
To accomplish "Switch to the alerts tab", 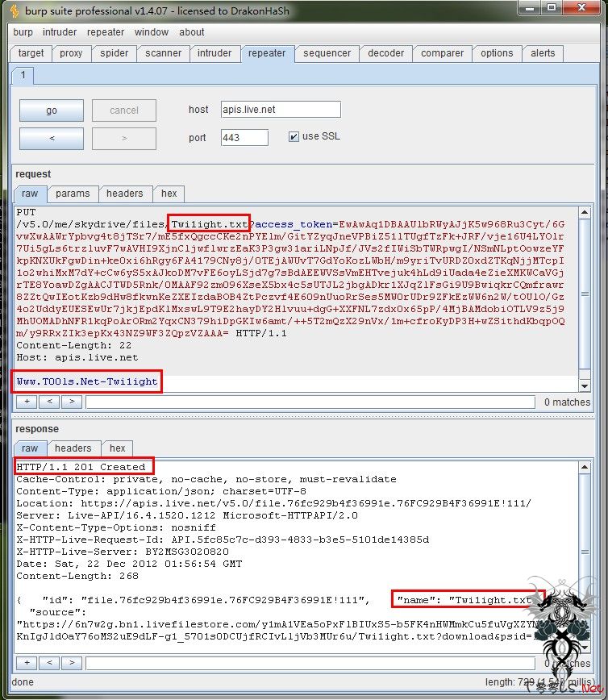I will tap(543, 53).
